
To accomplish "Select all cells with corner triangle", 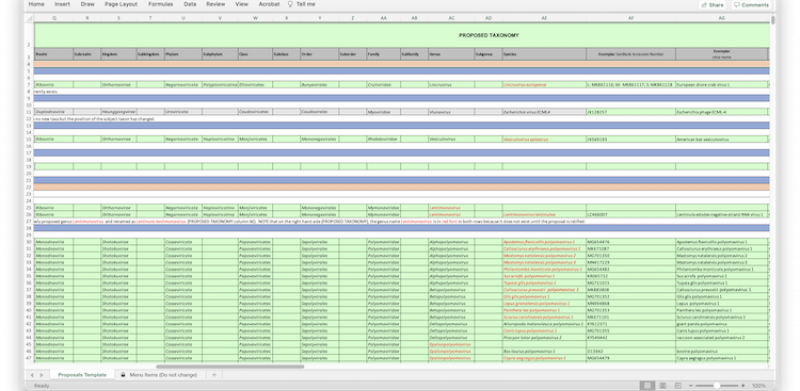I will click(30, 18).
